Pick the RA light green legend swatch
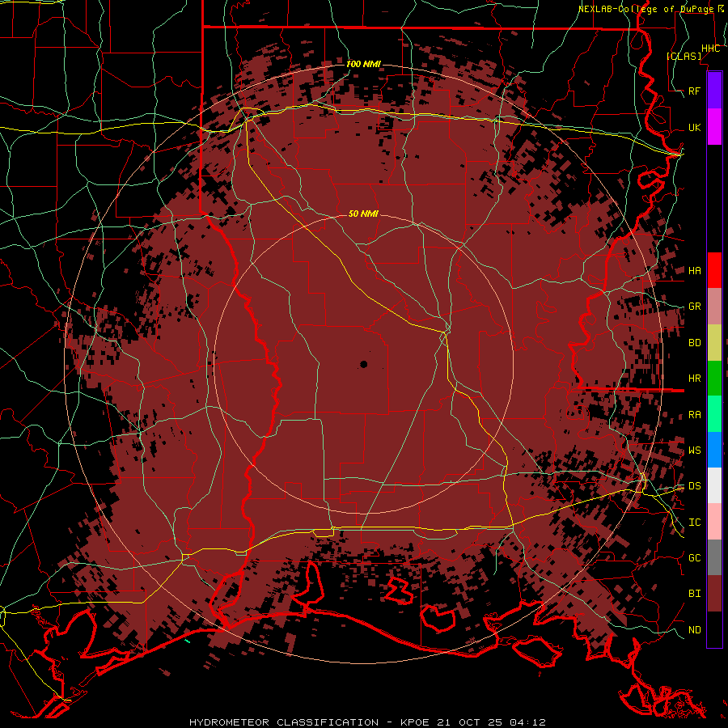Image resolution: width=728 pixels, height=728 pixels. tap(714, 414)
